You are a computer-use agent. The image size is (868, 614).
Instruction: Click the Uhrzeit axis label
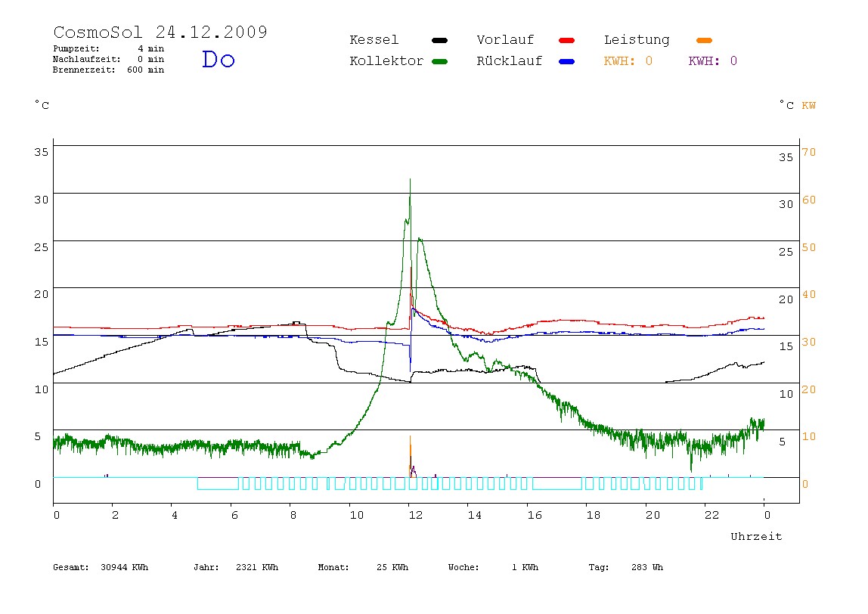point(756,536)
